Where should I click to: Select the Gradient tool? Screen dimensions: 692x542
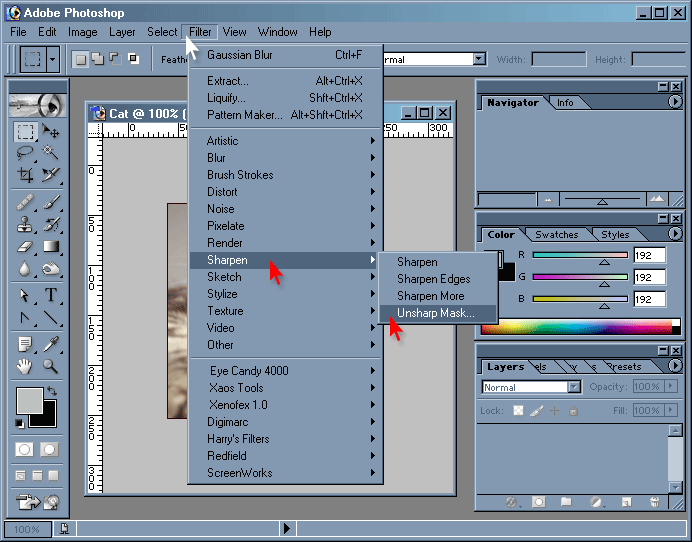pos(50,246)
